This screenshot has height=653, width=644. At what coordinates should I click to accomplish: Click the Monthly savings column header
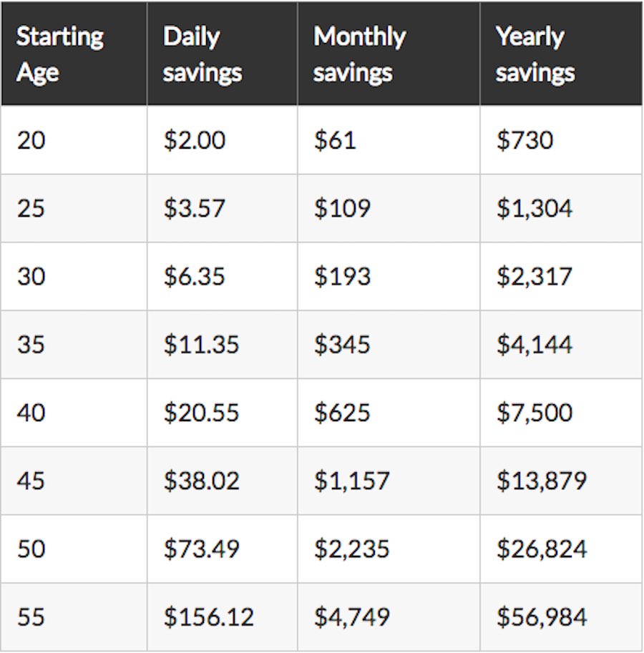[360, 54]
